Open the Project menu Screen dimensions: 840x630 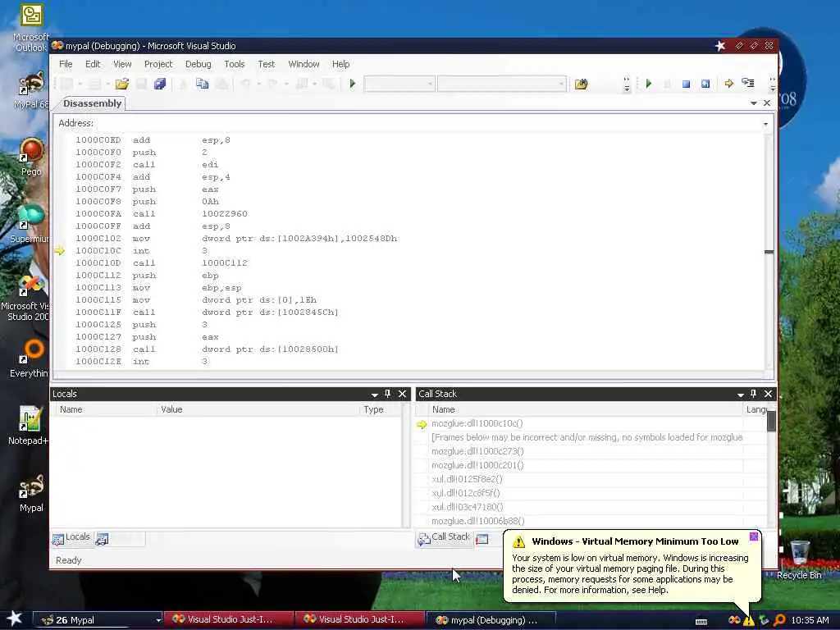tap(158, 64)
